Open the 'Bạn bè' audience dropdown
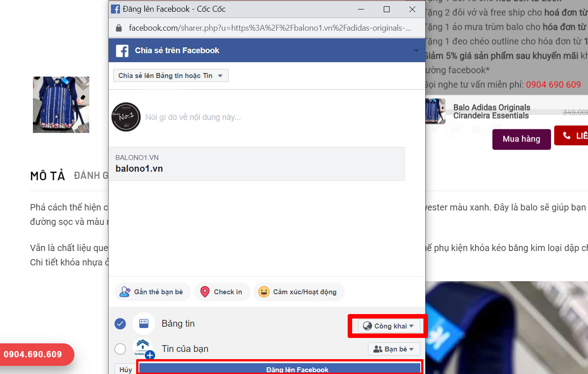The height and width of the screenshot is (374, 588). [394, 349]
